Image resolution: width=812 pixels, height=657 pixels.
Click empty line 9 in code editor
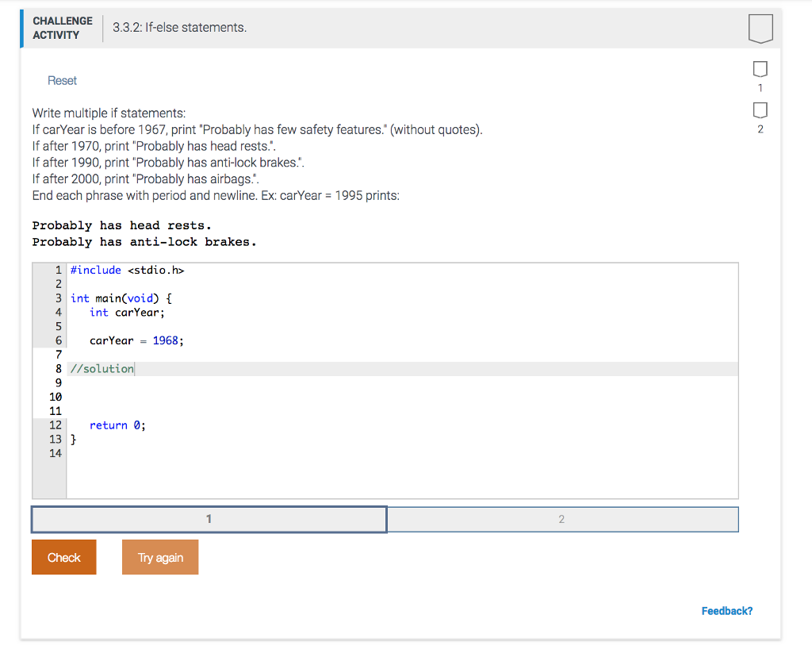tap(317, 383)
